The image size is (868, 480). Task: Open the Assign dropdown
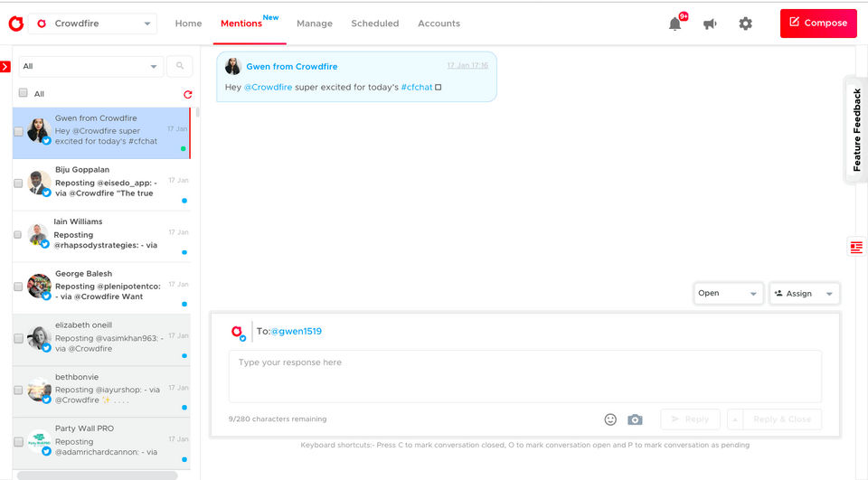point(804,294)
